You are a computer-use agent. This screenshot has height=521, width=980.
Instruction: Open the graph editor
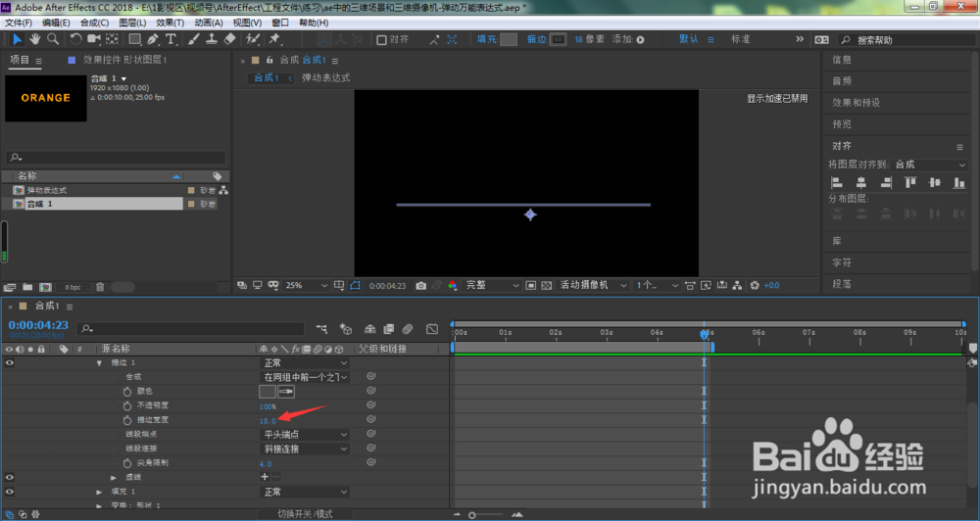click(x=432, y=329)
